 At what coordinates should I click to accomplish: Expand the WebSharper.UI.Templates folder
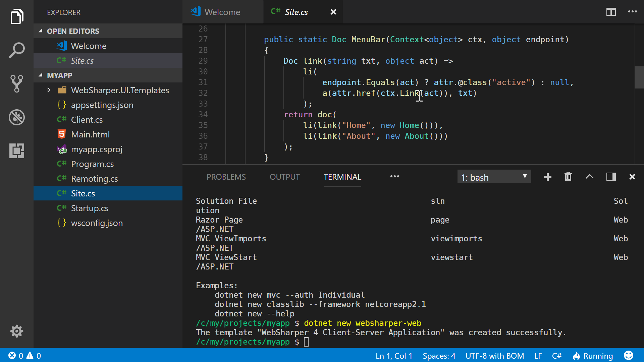pos(49,90)
